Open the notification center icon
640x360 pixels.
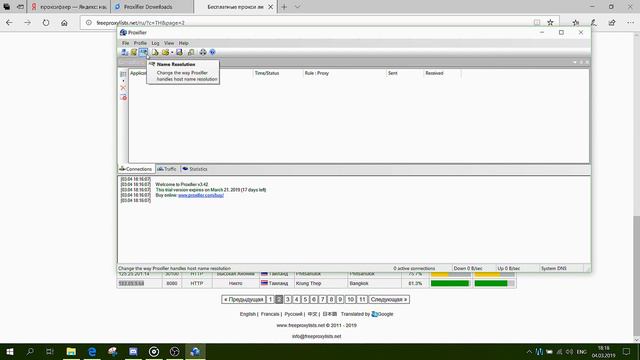pyautogui.click(x=627, y=351)
